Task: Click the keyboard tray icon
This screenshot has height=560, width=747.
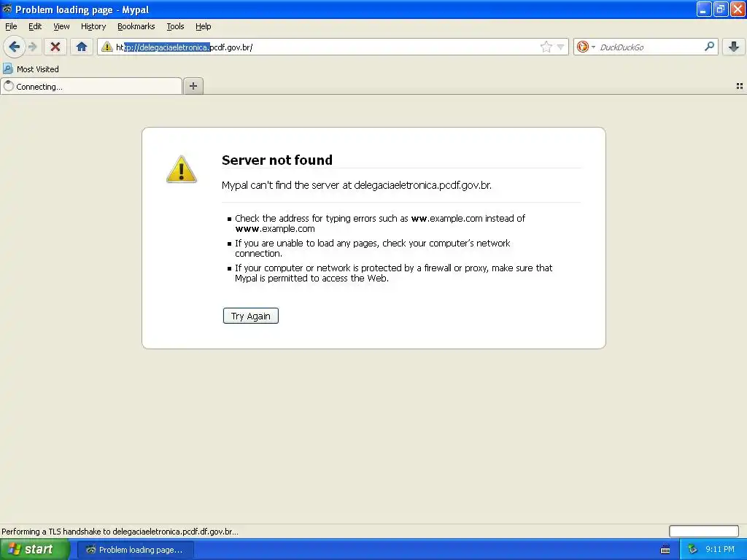Action: 665,550
